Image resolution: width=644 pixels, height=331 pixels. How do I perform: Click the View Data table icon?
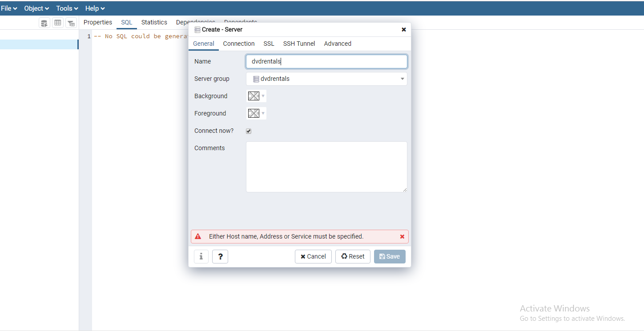[58, 23]
